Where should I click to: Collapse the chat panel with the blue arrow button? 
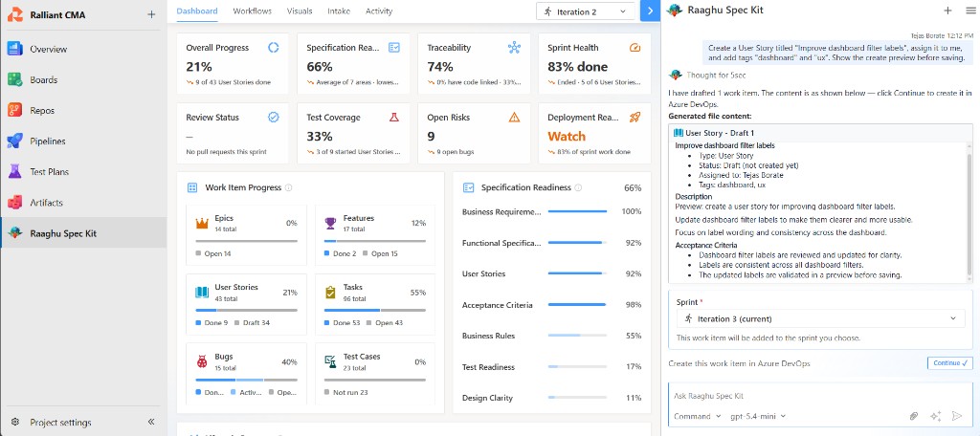[x=650, y=11]
